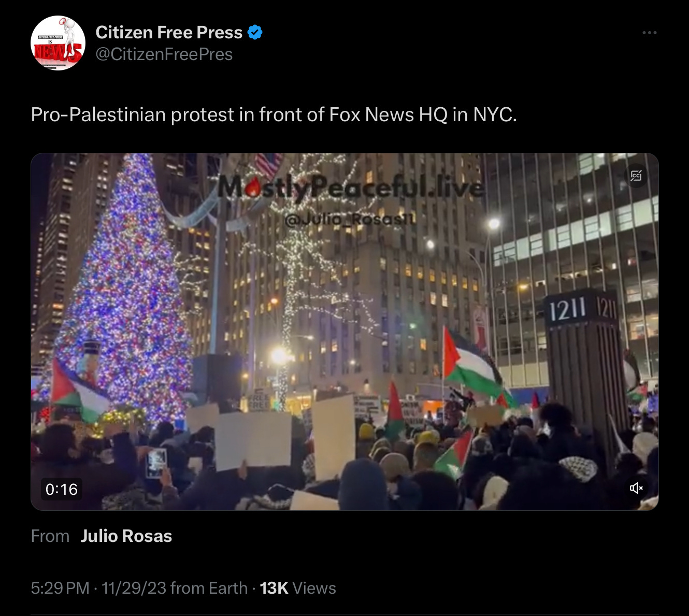Click the blue verified badge
Viewport: 689px width, 616px height.
coord(255,33)
